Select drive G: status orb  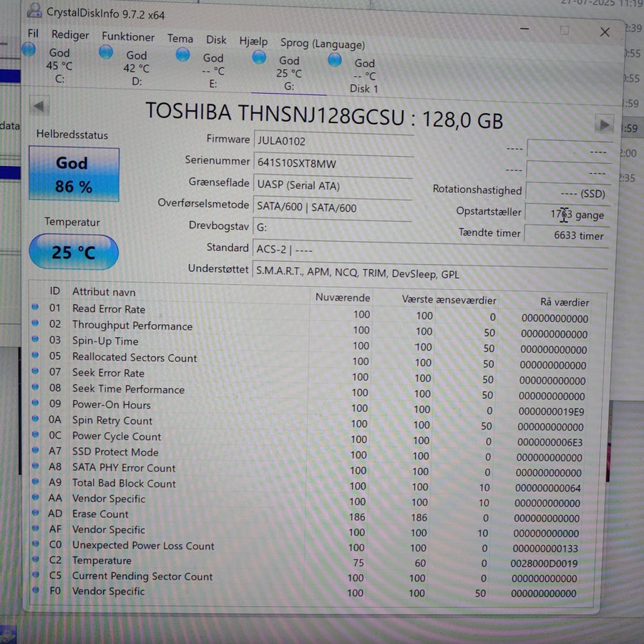click(x=259, y=57)
